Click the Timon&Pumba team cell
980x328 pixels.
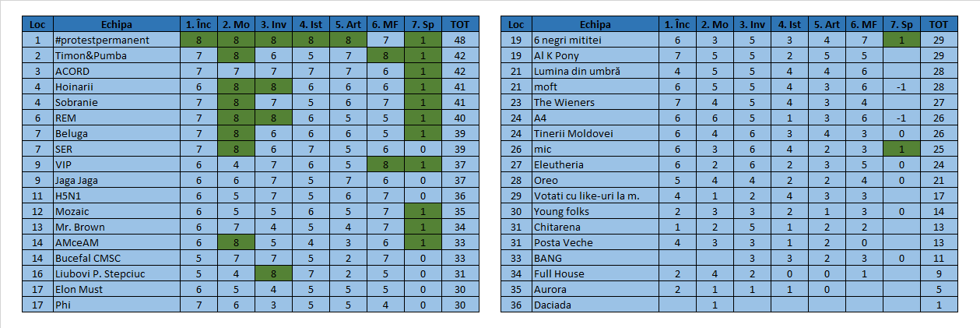[x=117, y=55]
